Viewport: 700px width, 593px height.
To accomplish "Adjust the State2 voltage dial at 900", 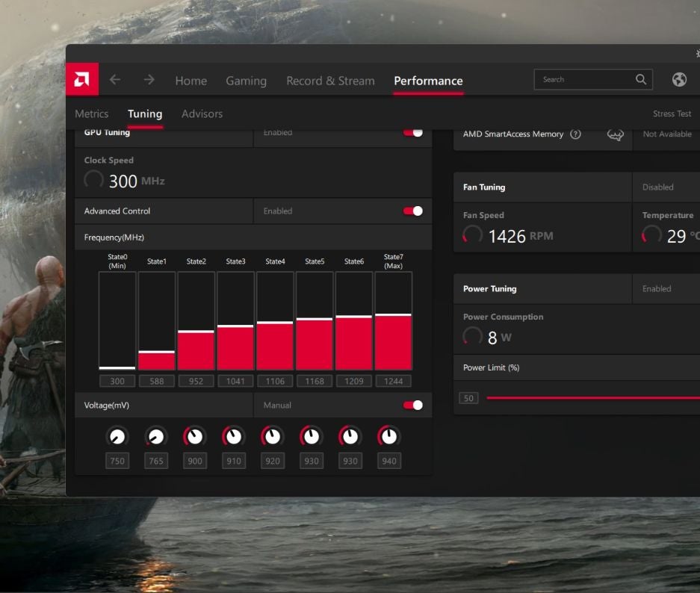I will click(195, 436).
